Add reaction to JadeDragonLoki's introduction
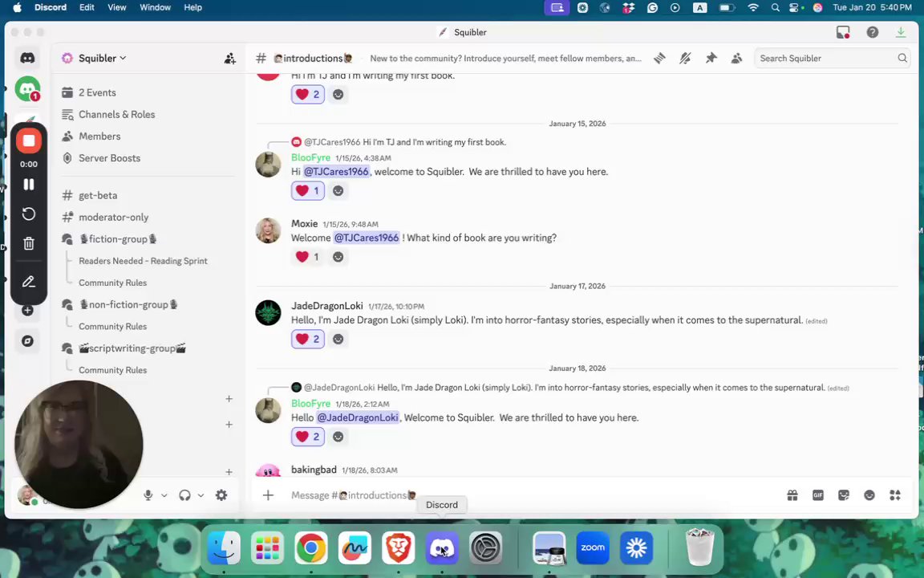This screenshot has width=924, height=578. 338,339
